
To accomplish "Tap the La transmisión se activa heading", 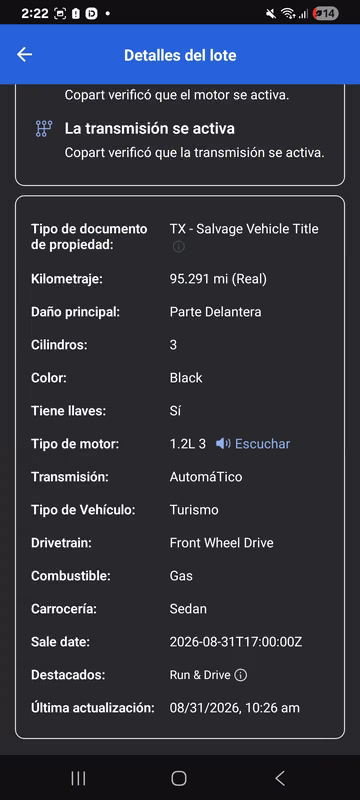I will (x=149, y=129).
